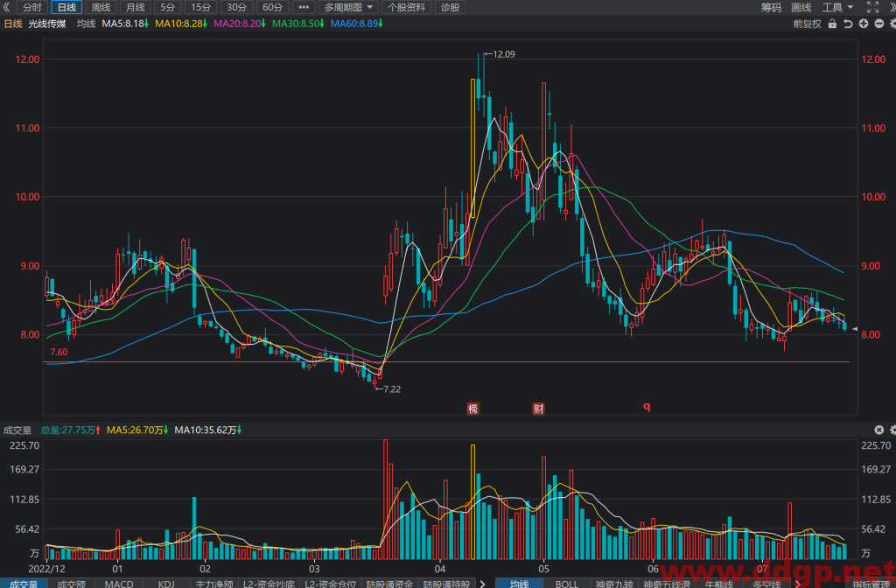The image size is (896, 588).
Task: Switch to KDJ indicator tab
Action: click(166, 584)
